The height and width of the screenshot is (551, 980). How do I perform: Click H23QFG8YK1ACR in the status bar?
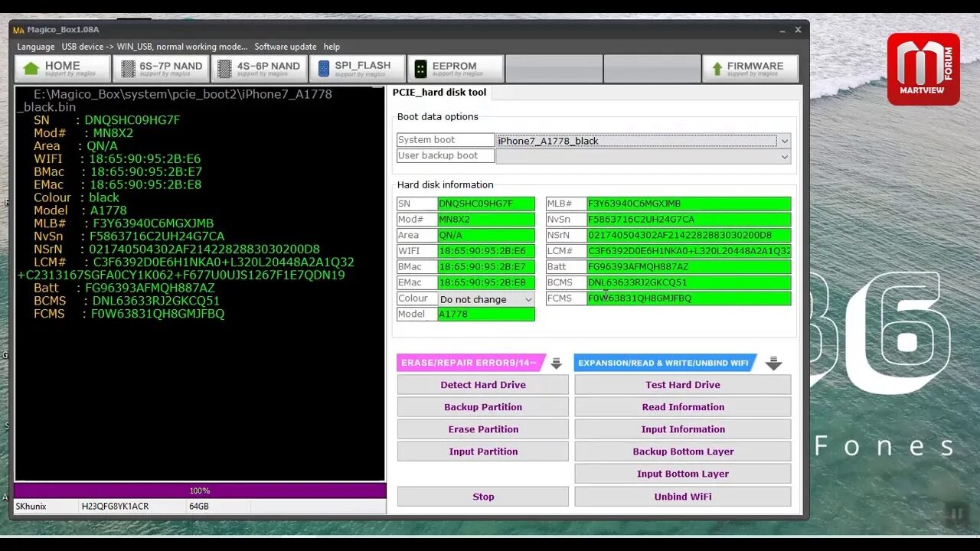(x=115, y=507)
